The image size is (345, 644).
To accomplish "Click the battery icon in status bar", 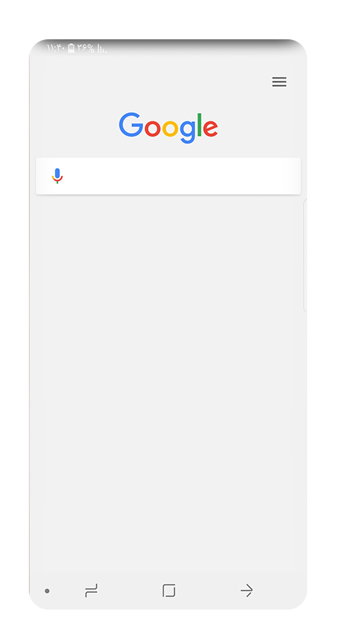I will click(72, 48).
